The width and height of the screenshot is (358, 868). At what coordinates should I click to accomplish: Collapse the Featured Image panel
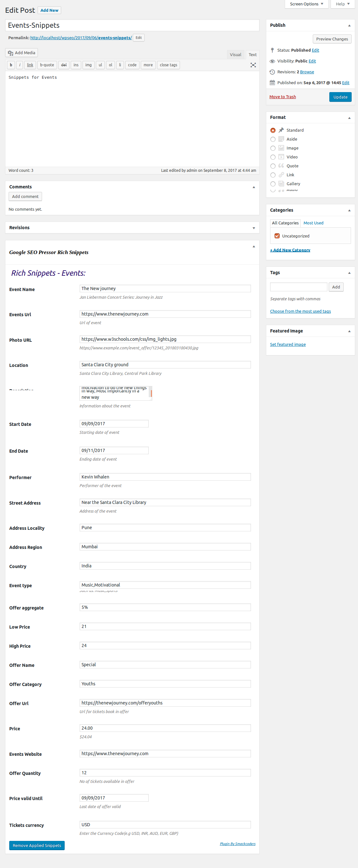coord(349,331)
